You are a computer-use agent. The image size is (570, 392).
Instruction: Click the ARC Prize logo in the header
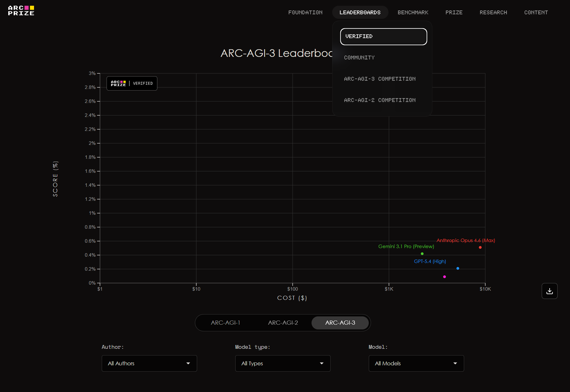pos(21,10)
